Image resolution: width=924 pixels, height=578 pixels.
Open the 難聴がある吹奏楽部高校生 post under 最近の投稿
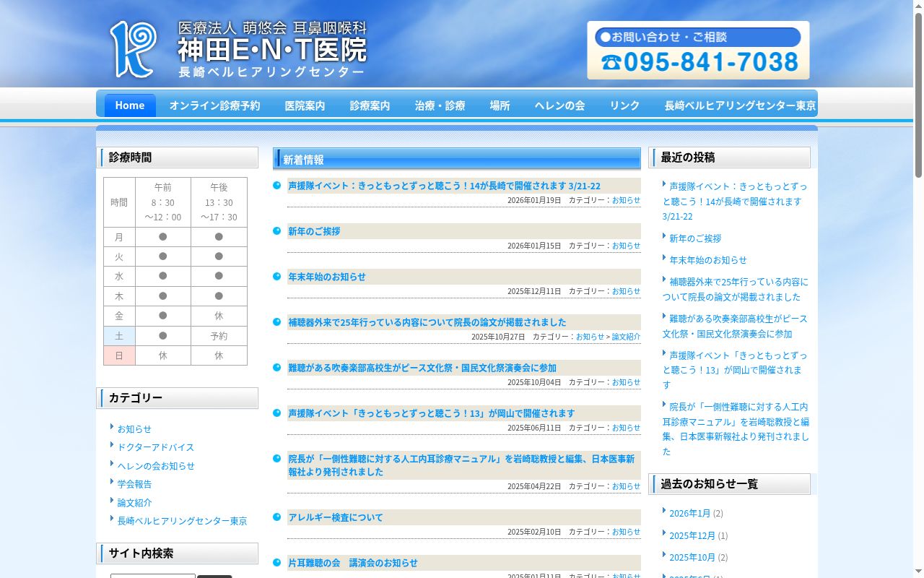coord(735,326)
